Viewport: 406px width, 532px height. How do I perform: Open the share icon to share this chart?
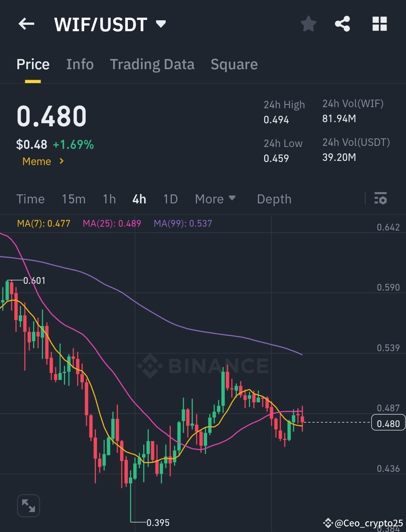(343, 24)
